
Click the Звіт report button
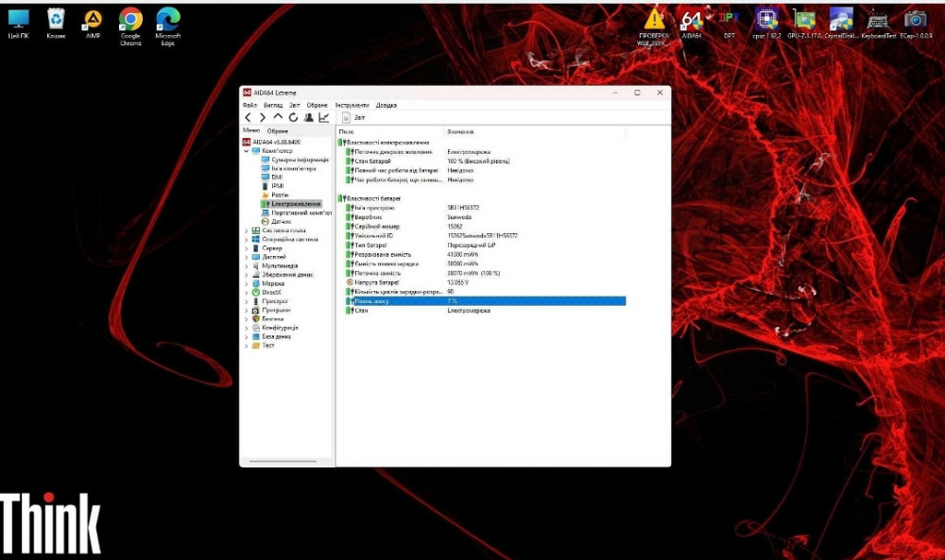(x=354, y=117)
